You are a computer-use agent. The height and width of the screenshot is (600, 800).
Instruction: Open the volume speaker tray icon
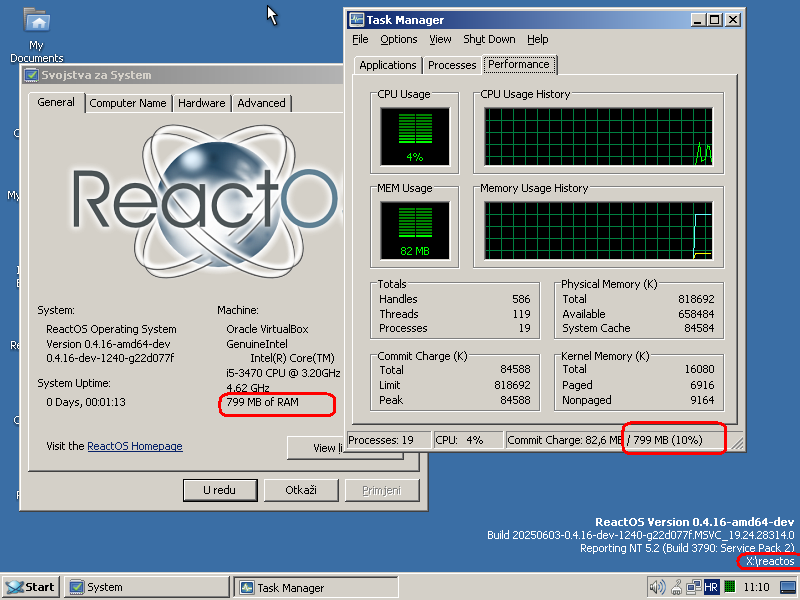657,587
